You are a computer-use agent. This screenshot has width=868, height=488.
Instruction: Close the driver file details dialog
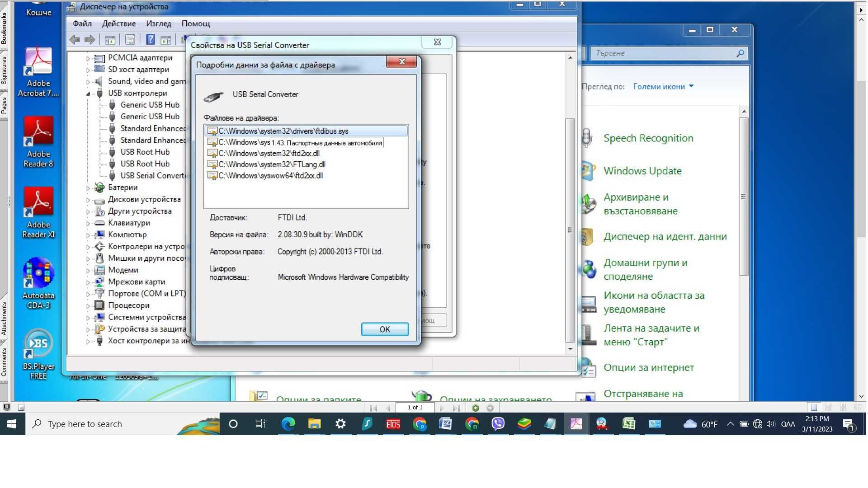401,62
